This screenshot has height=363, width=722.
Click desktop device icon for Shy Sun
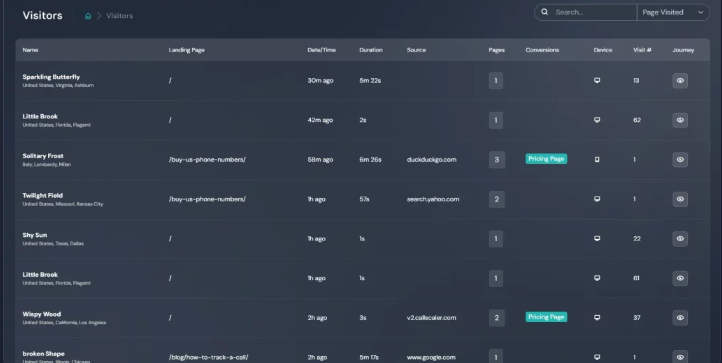pos(597,239)
